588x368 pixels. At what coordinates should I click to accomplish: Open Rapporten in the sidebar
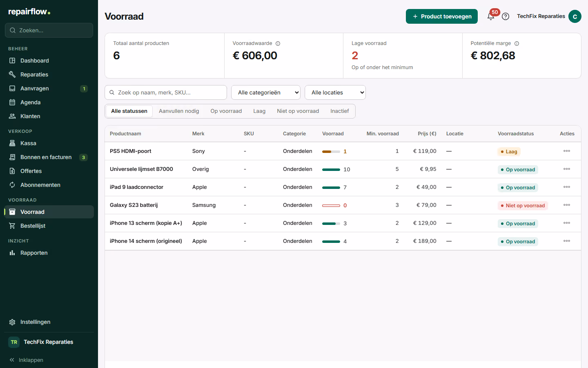(49, 253)
